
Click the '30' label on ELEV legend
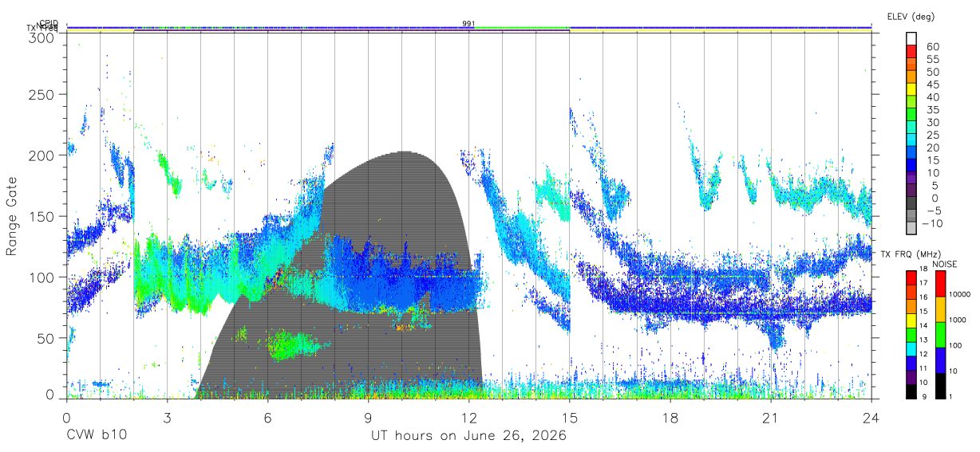coord(932,122)
